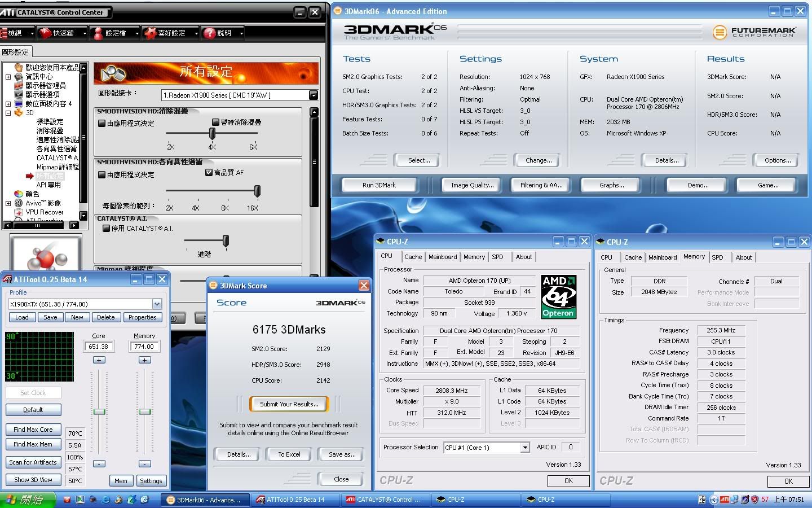Open SPD tab in right CPU-Z Memory window
Image resolution: width=812 pixels, height=508 pixels.
coord(717,257)
